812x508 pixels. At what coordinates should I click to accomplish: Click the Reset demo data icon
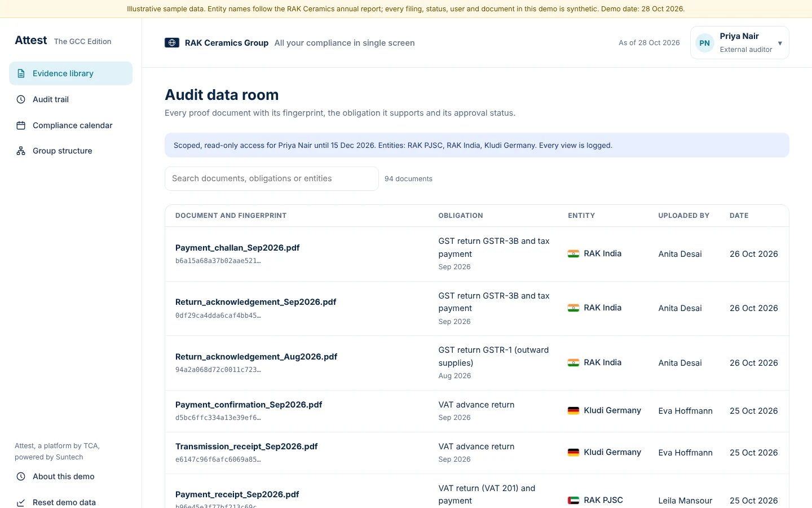pos(21,502)
